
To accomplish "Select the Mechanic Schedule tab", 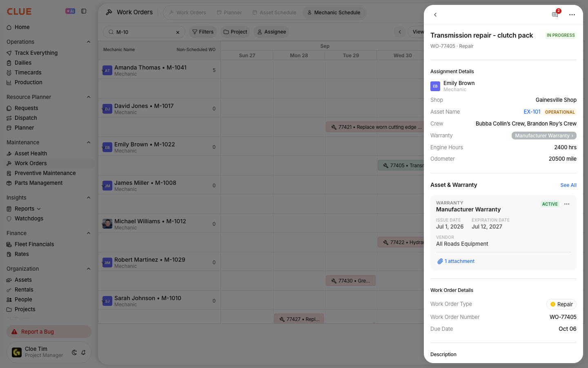I will (x=334, y=13).
